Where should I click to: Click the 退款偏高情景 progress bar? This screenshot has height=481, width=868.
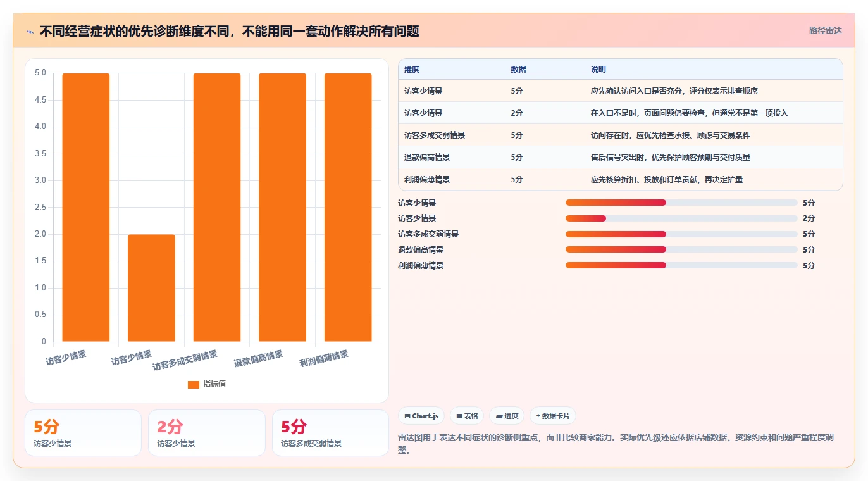(x=681, y=250)
